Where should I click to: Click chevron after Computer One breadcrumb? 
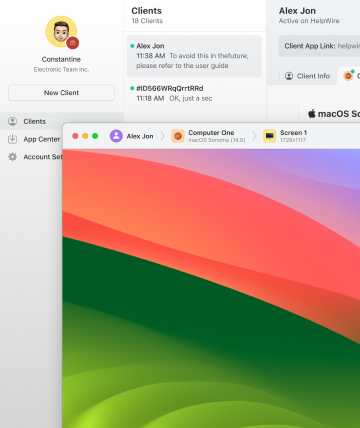(254, 136)
